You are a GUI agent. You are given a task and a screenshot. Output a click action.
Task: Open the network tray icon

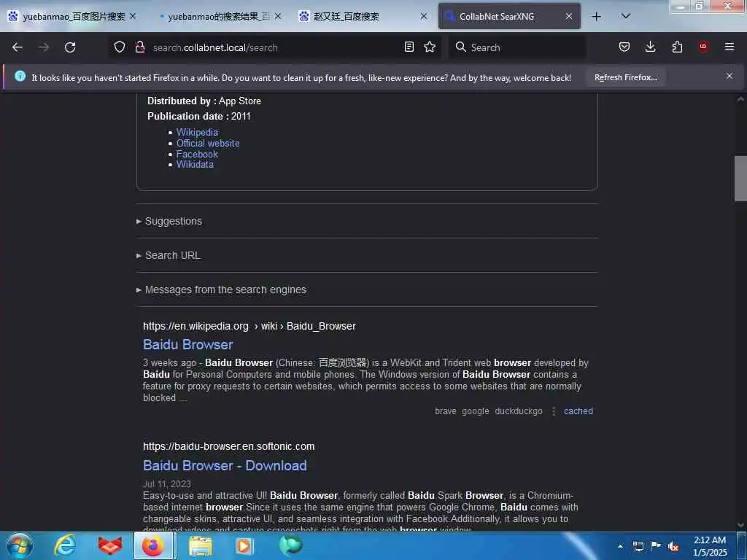(x=638, y=546)
